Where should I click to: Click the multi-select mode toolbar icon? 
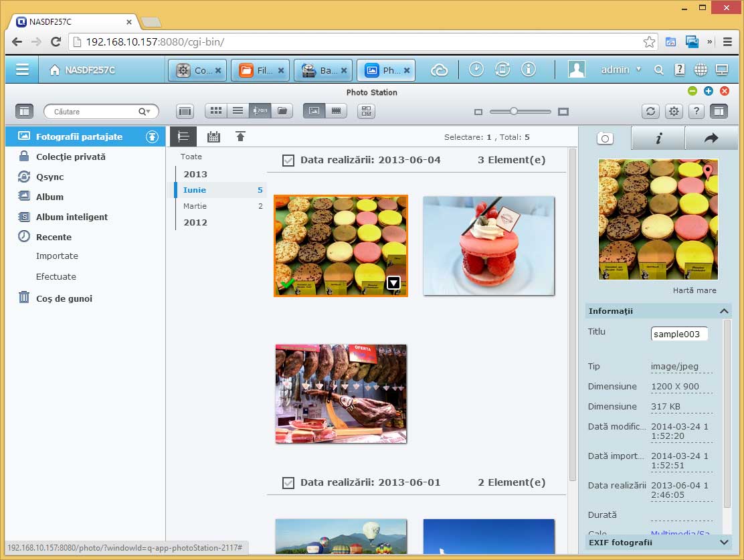366,112
